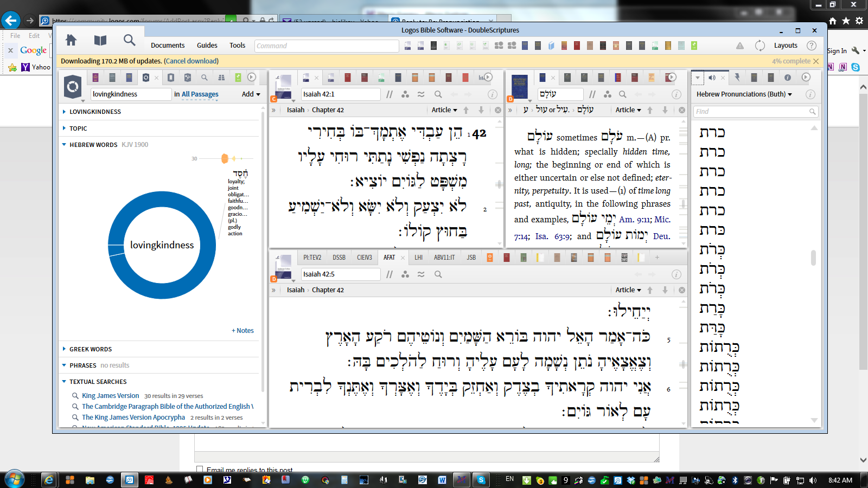Open the Logos help question mark icon
This screenshot has height=488, width=868.
click(812, 46)
